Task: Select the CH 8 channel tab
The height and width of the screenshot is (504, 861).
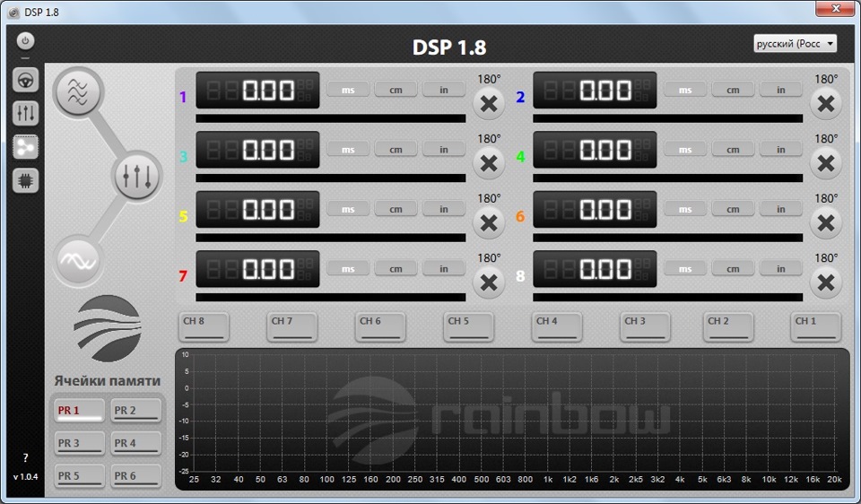Action: tap(204, 327)
